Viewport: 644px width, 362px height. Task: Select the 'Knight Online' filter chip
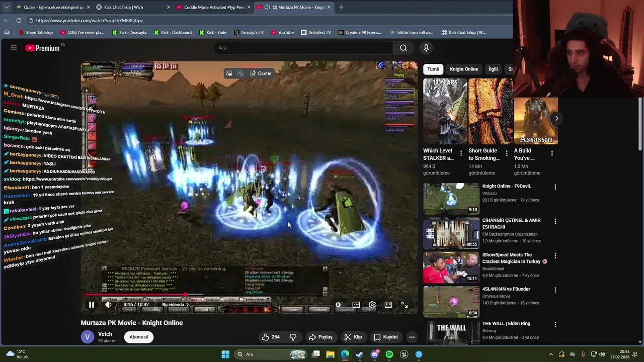point(464,69)
